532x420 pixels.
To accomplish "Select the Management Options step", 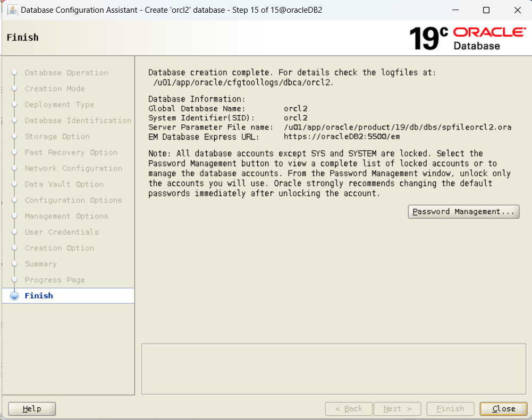I will click(x=66, y=216).
